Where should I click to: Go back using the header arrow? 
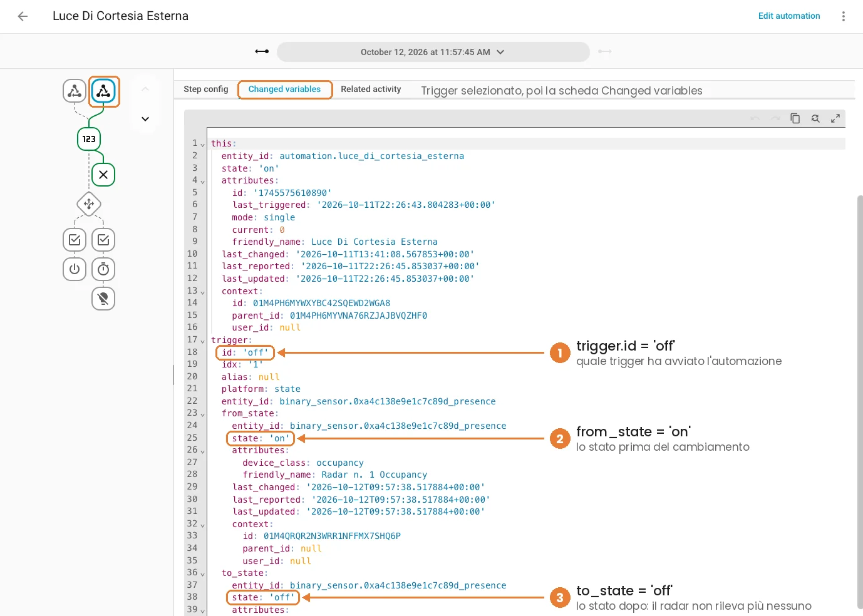(23, 16)
